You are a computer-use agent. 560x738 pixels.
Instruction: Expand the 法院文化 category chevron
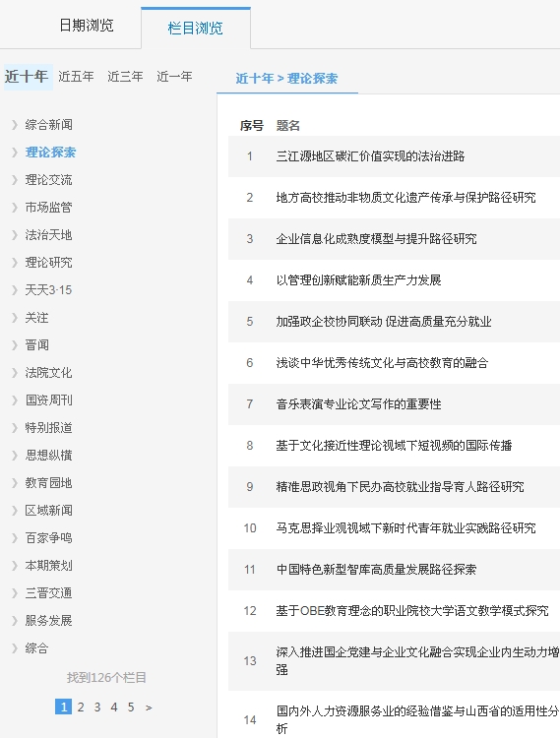tap(14, 373)
